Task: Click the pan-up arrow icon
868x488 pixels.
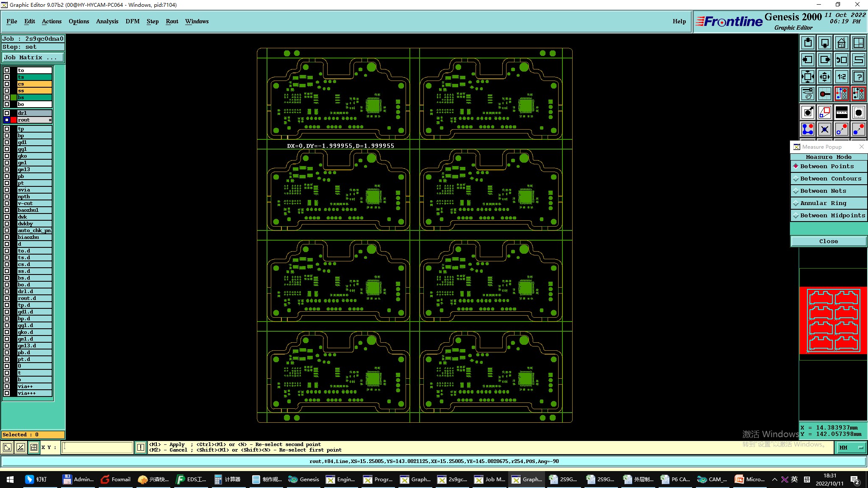Action: (808, 43)
